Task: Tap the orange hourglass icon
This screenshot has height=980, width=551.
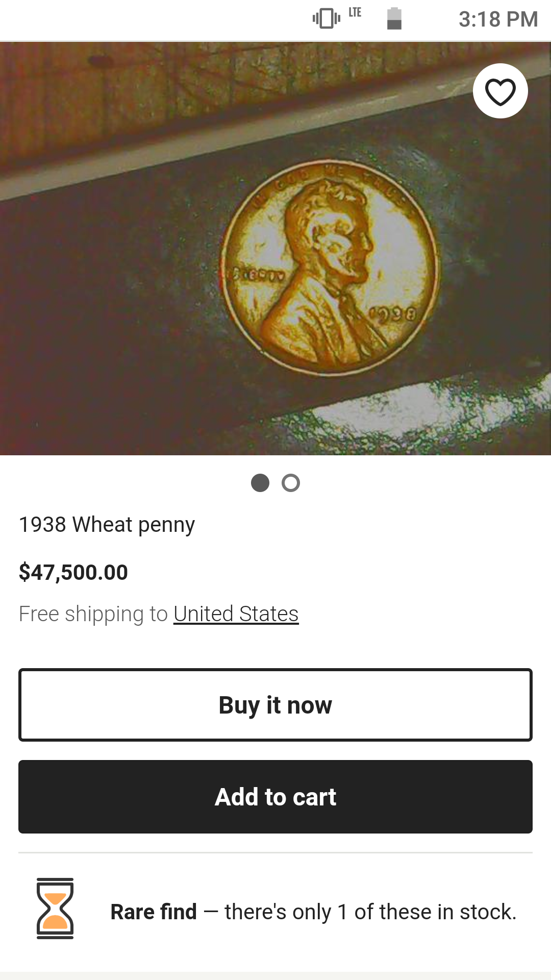Action: point(55,909)
